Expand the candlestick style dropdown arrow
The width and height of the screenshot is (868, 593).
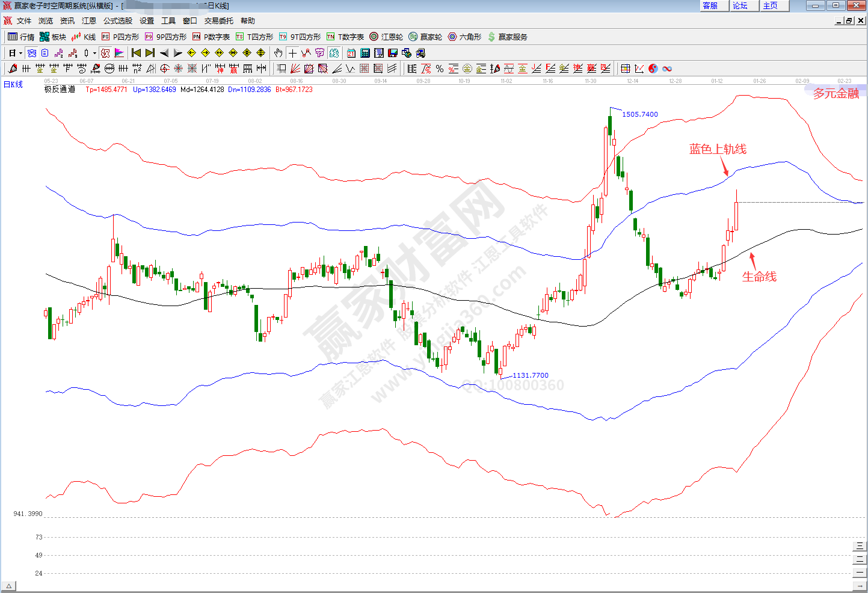coord(94,53)
